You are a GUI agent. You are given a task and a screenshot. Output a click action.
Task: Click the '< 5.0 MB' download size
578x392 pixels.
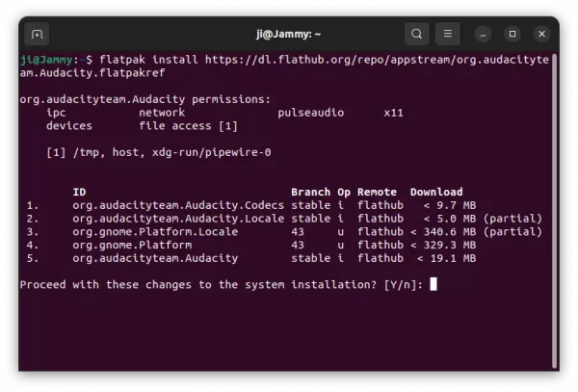[x=450, y=219]
